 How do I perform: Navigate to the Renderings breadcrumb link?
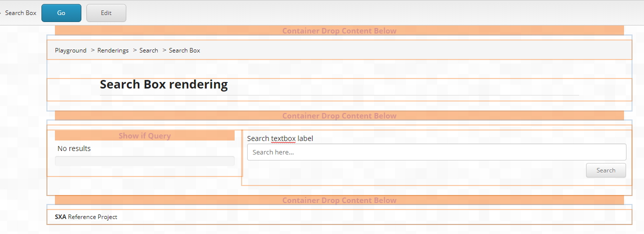pos(113,50)
